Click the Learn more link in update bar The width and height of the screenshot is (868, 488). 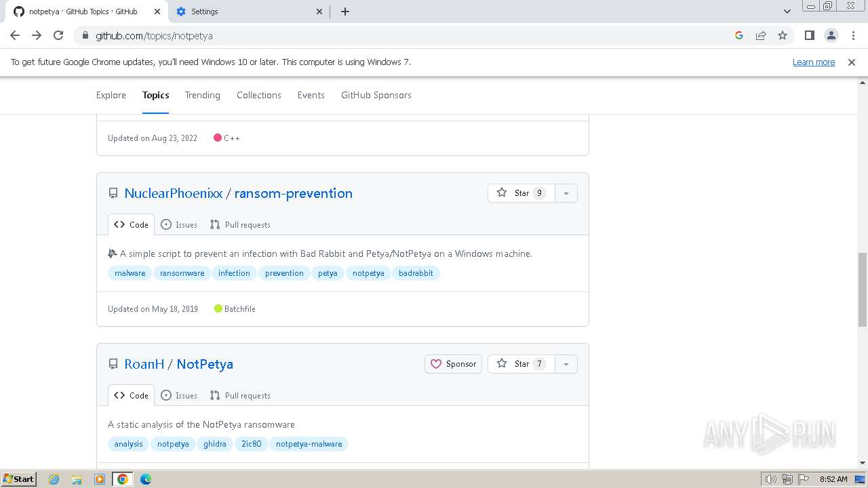(814, 62)
